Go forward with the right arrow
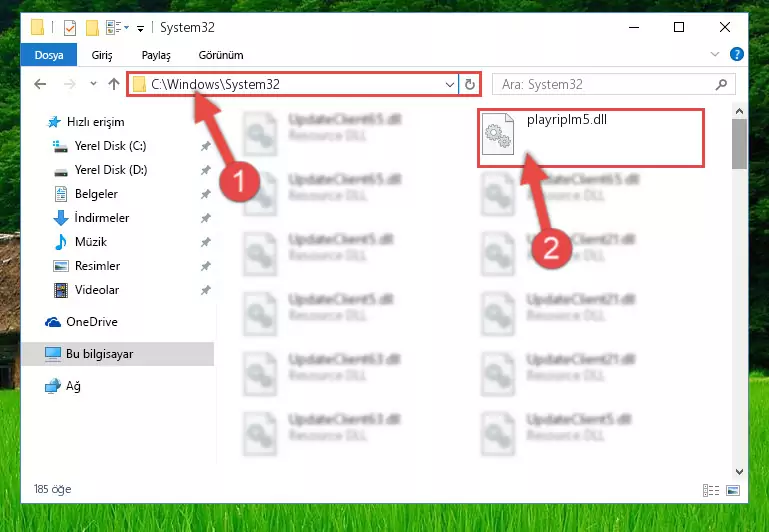The image size is (769, 532). (x=70, y=84)
